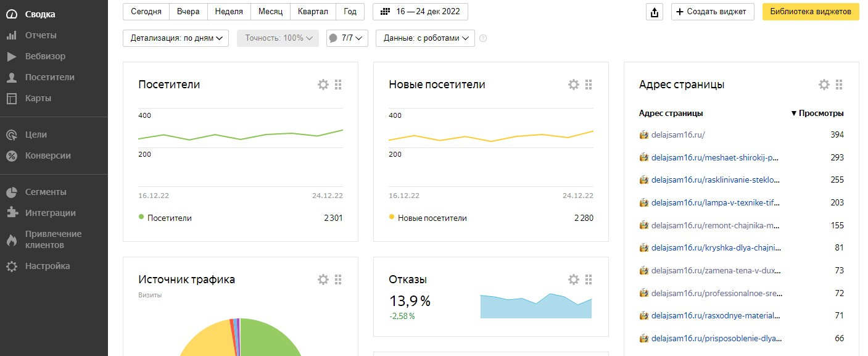This screenshot has width=868, height=356.
Task: Open settings gear of Отказы widget
Action: [573, 279]
